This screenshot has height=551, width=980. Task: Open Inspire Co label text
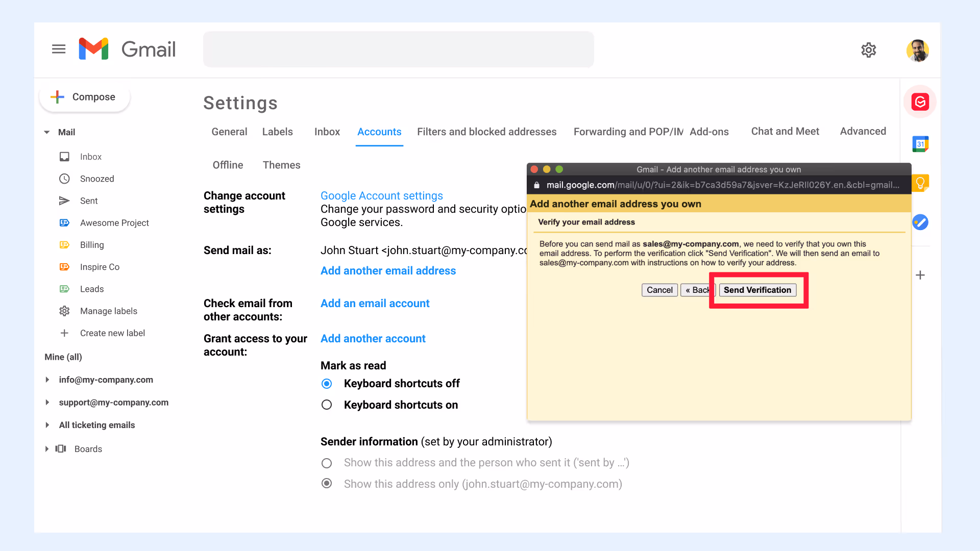(x=100, y=267)
